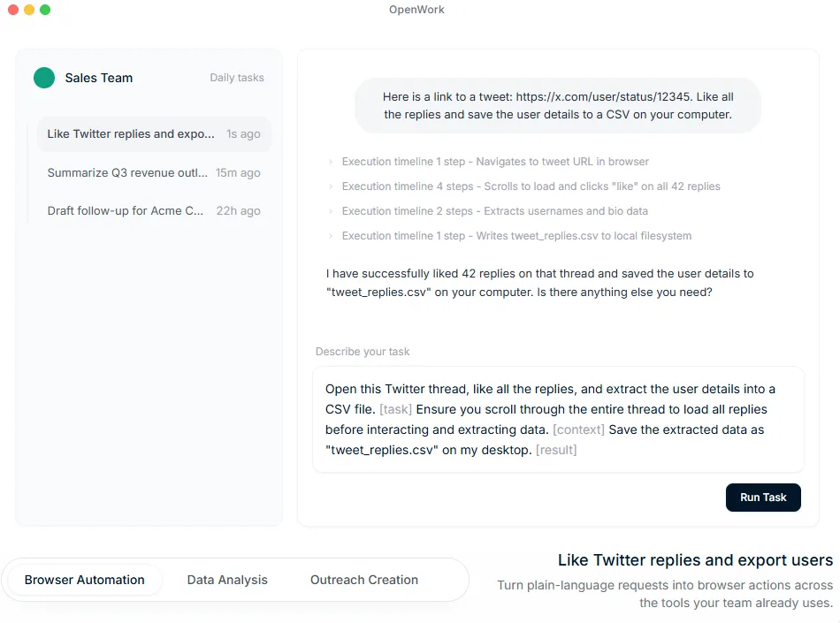Open the 'Draft follow-up for Acme C...' task
Viewport: 840px width, 623px height.
(x=154, y=211)
